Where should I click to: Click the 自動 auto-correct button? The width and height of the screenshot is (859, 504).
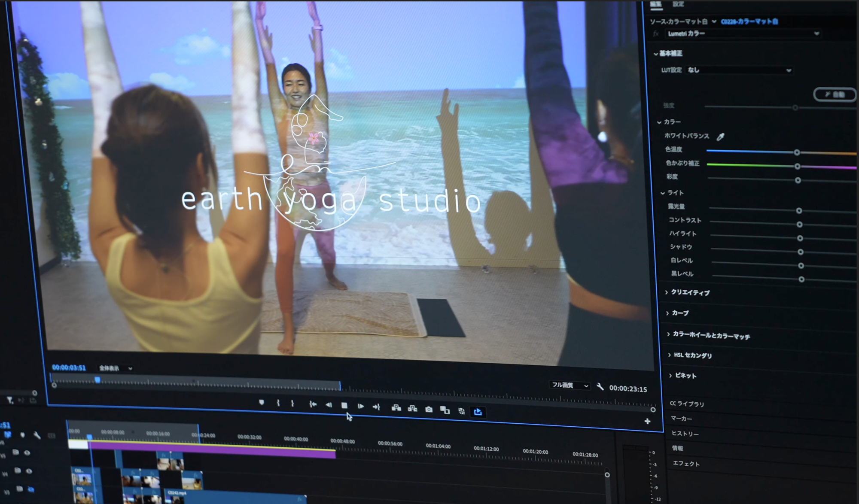pyautogui.click(x=835, y=94)
